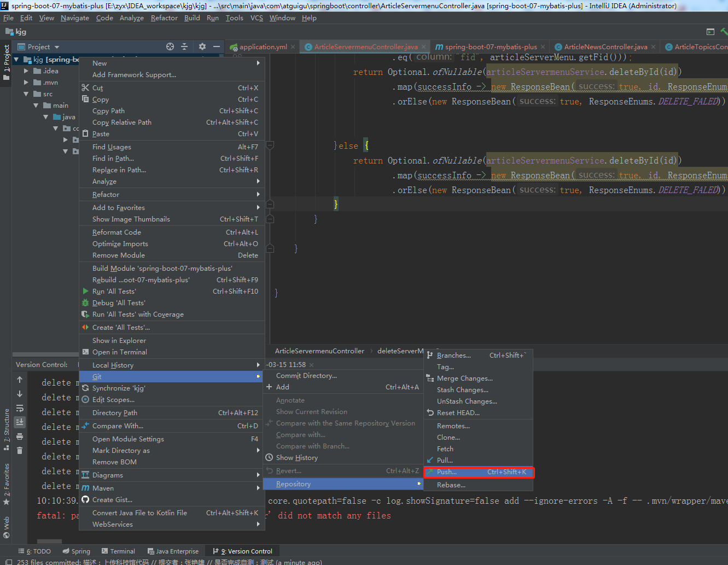This screenshot has width=728, height=565.
Task: Click tool window toggle icon in status bar corner
Action: tap(8, 562)
